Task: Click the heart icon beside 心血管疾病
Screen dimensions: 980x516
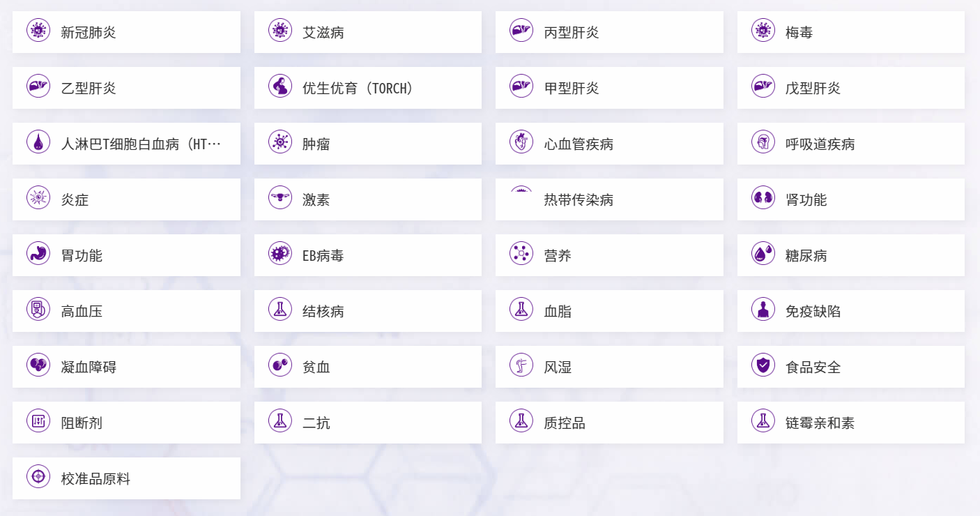Action: (521, 142)
